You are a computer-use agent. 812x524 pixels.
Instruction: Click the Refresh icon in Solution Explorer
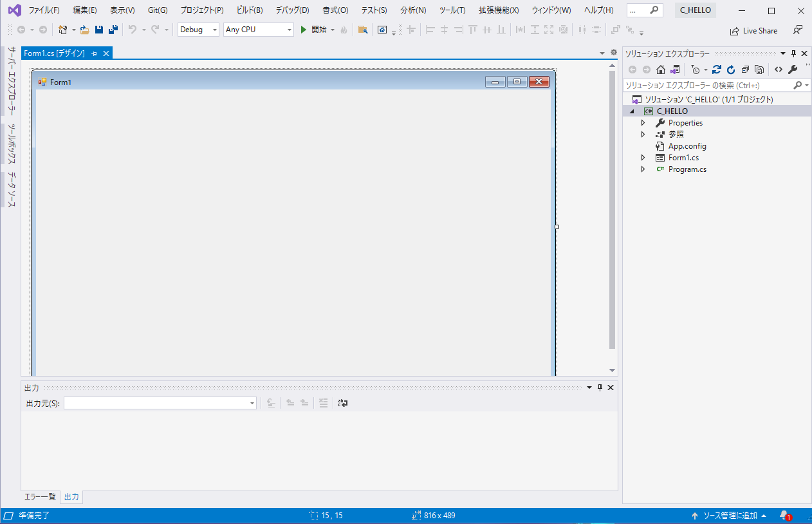pos(731,70)
